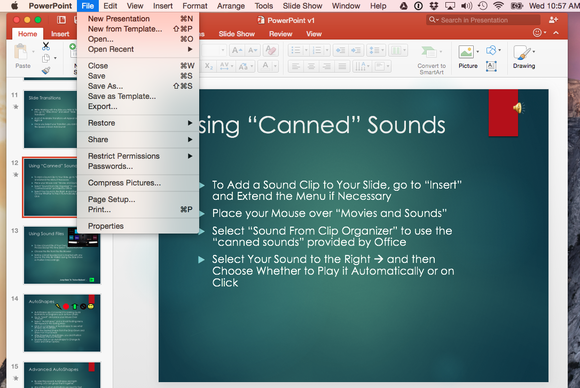The image size is (580, 388).
Task: Center align text icon
Action: coord(311,66)
